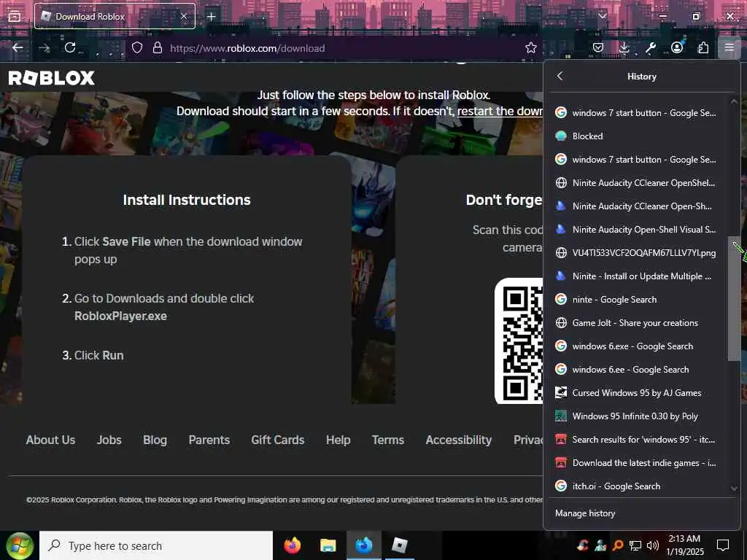747x560 pixels.
Task: Open the Firefox View icon beside the tabs
Action: pos(15,16)
